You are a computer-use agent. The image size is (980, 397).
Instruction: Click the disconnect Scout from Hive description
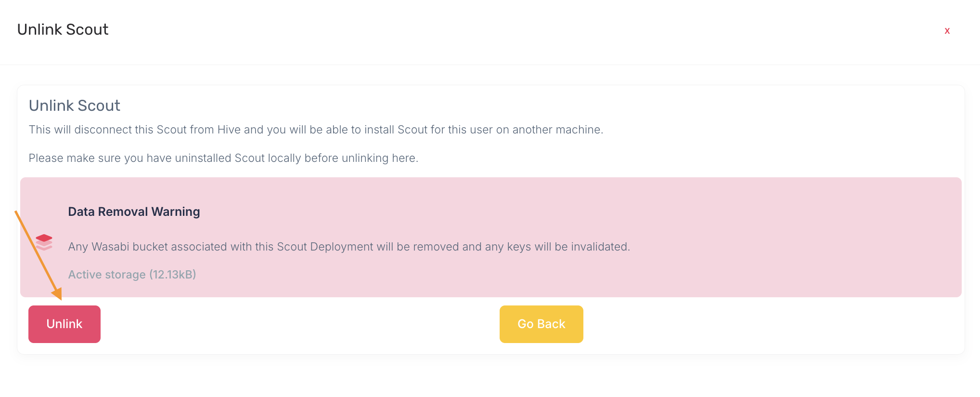point(315,130)
